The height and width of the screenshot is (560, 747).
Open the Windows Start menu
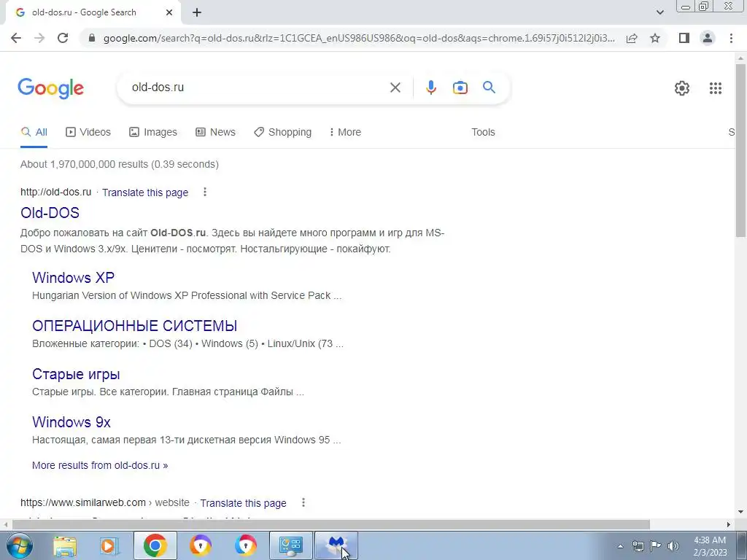tap(19, 545)
